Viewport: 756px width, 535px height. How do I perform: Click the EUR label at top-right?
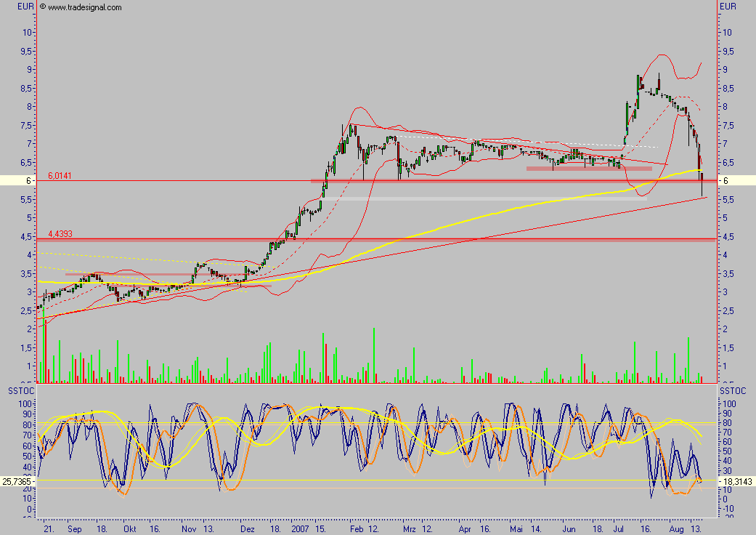(x=728, y=7)
